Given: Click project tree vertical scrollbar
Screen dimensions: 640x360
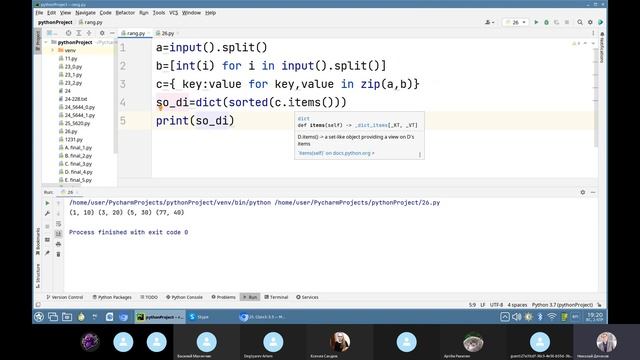Looking at the screenshot, I should [x=116, y=96].
